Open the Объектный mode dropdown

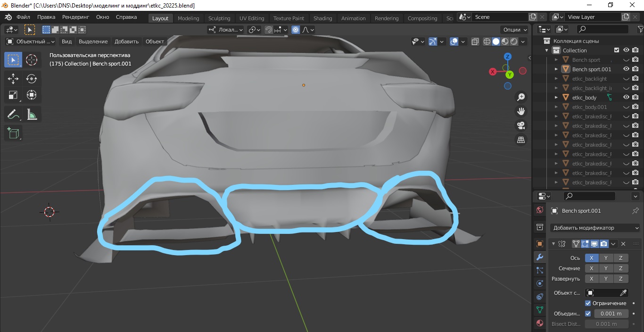[x=30, y=41]
